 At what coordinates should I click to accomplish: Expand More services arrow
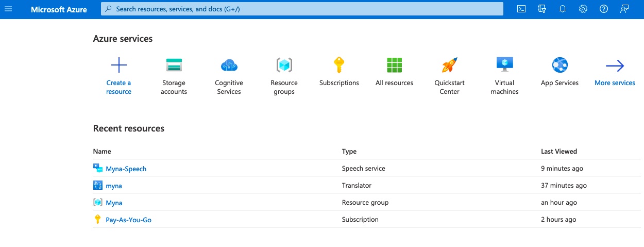pyautogui.click(x=615, y=65)
